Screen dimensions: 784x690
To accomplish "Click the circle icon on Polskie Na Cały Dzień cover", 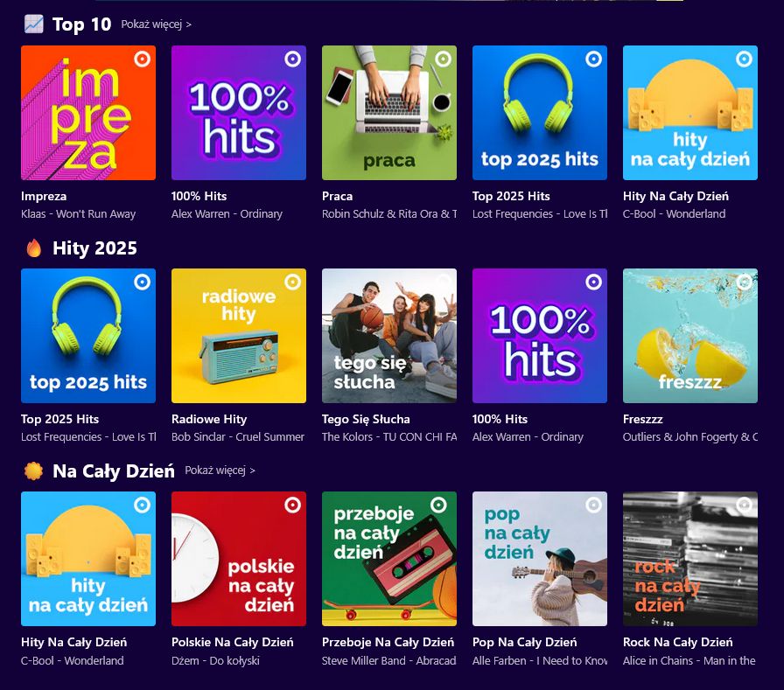I will [293, 505].
